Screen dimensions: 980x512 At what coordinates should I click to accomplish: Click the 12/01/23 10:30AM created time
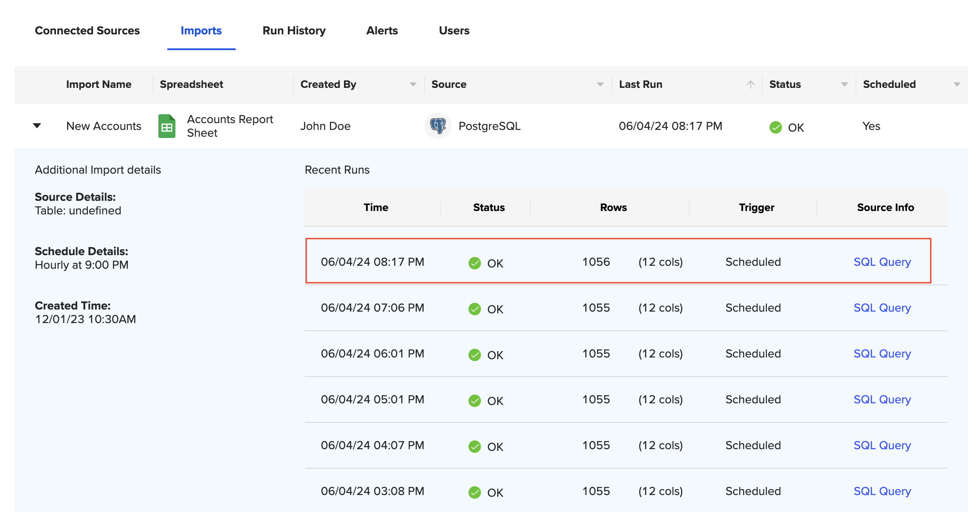[85, 319]
